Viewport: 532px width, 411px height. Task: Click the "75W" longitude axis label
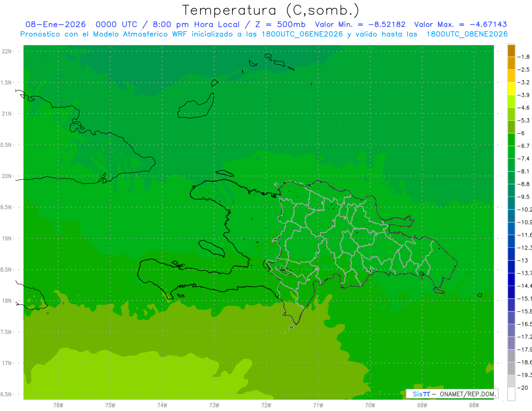(110, 405)
